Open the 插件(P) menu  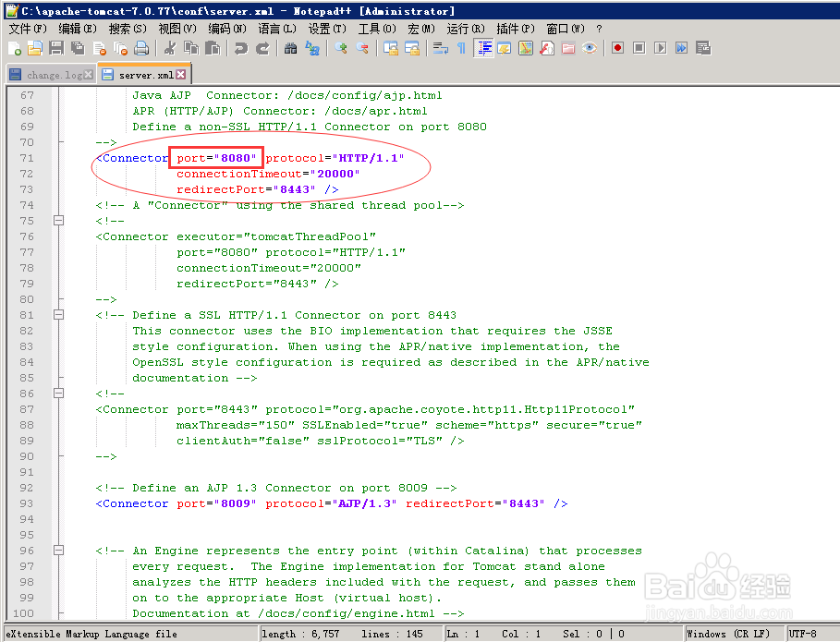click(516, 29)
